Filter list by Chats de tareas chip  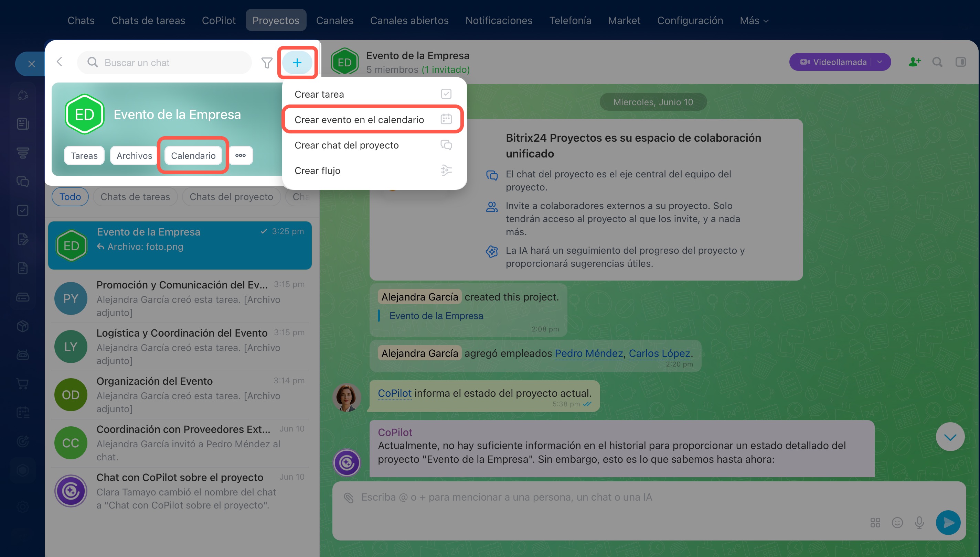coord(135,197)
